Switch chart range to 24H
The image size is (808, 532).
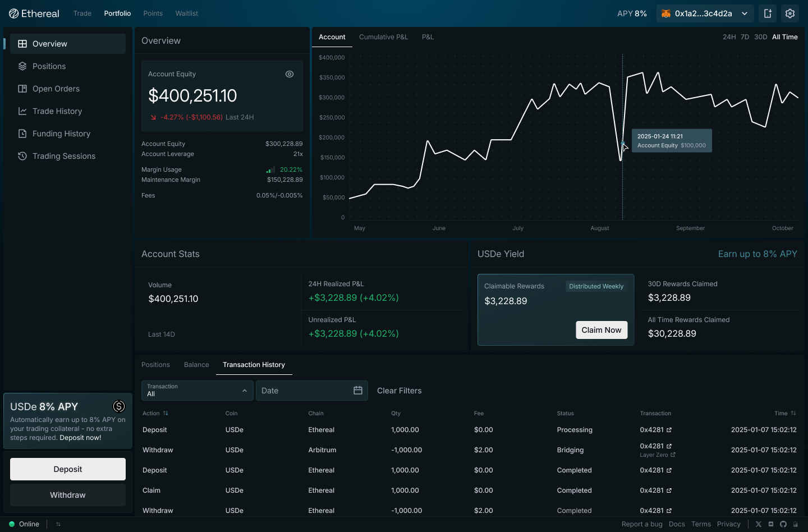729,37
